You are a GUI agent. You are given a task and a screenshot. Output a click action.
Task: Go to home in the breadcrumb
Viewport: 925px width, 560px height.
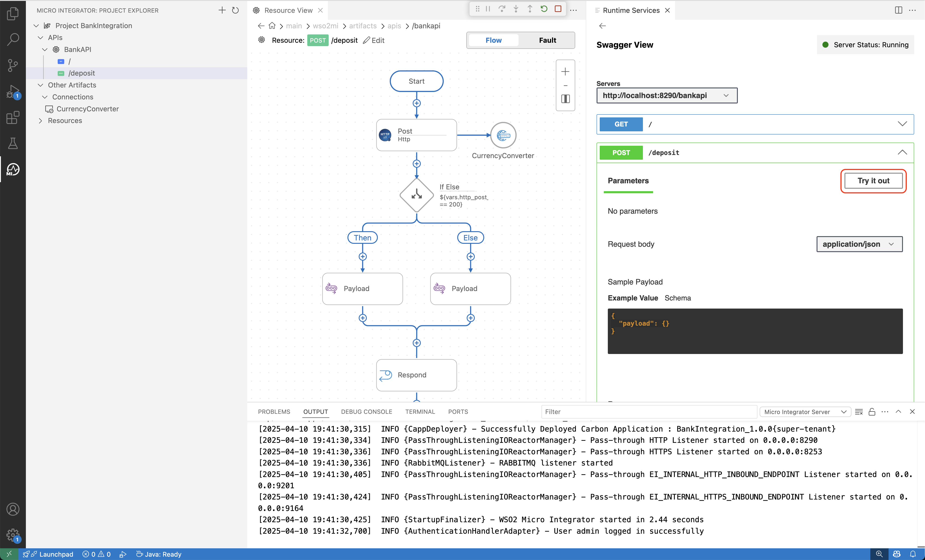[272, 26]
